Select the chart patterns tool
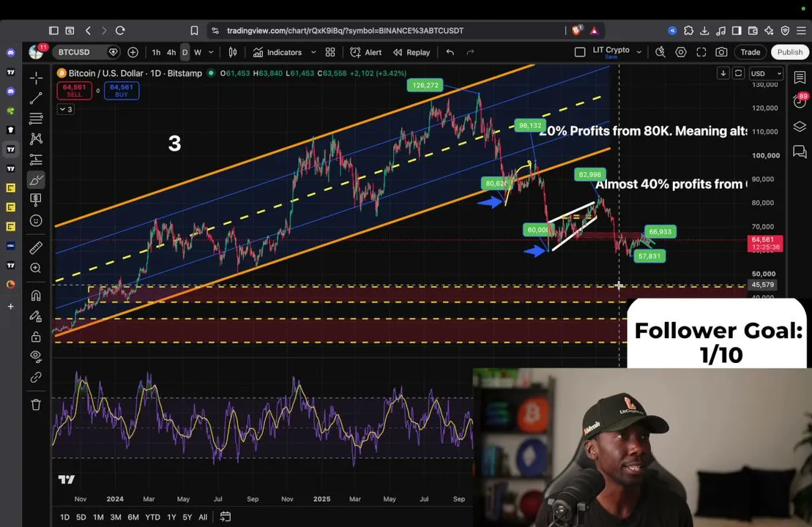Screen dimensions: 812x527 pyautogui.click(x=36, y=139)
